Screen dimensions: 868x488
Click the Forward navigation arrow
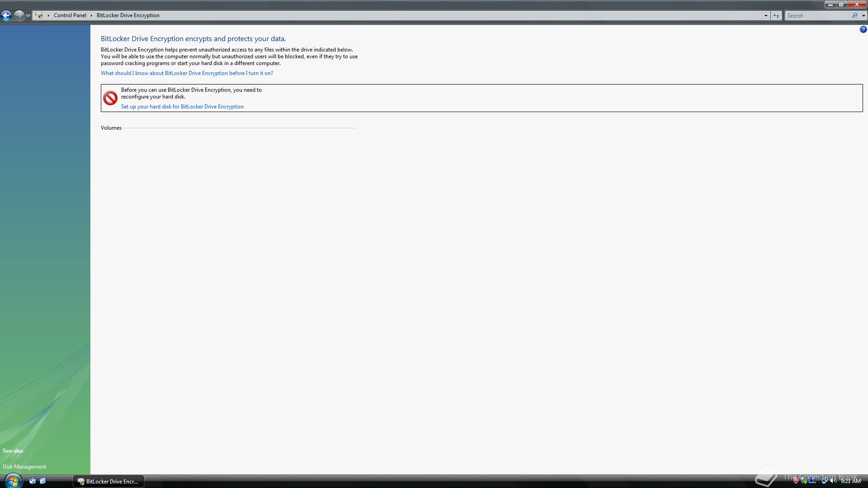pos(19,15)
